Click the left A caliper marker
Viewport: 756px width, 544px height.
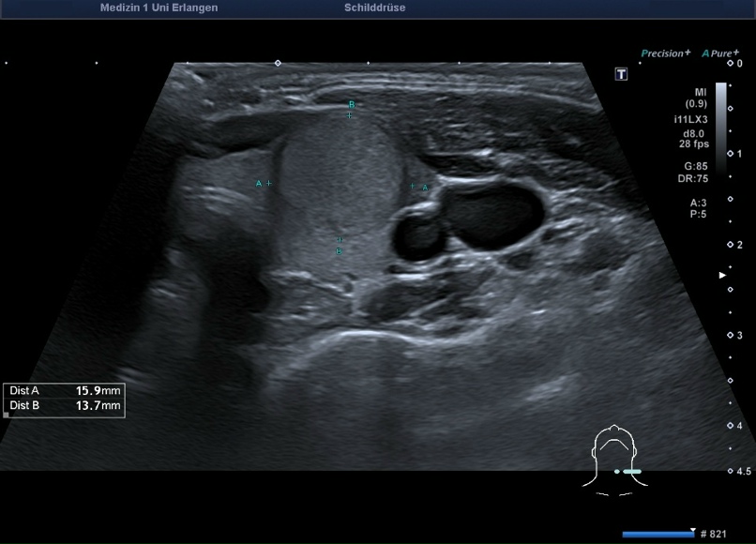pyautogui.click(x=269, y=183)
